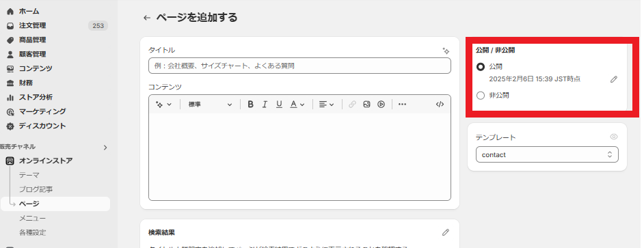The height and width of the screenshot is (248, 644).
Task: Edit the 検索結果 listing with the pencil
Action: pos(446,232)
